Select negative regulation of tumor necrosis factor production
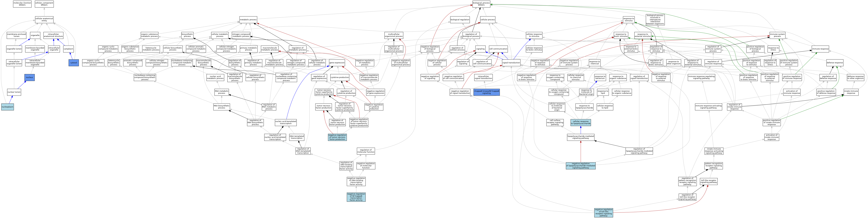 pyautogui.click(x=337, y=137)
